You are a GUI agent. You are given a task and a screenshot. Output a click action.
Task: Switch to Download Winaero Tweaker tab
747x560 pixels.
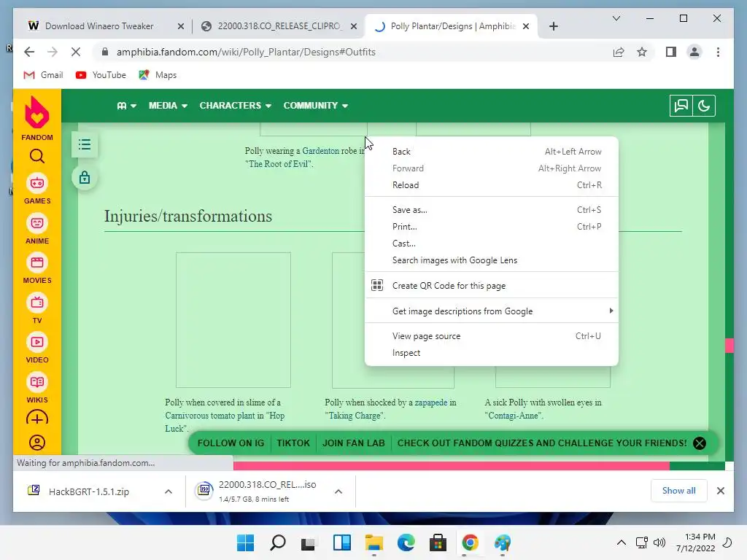pyautogui.click(x=98, y=26)
